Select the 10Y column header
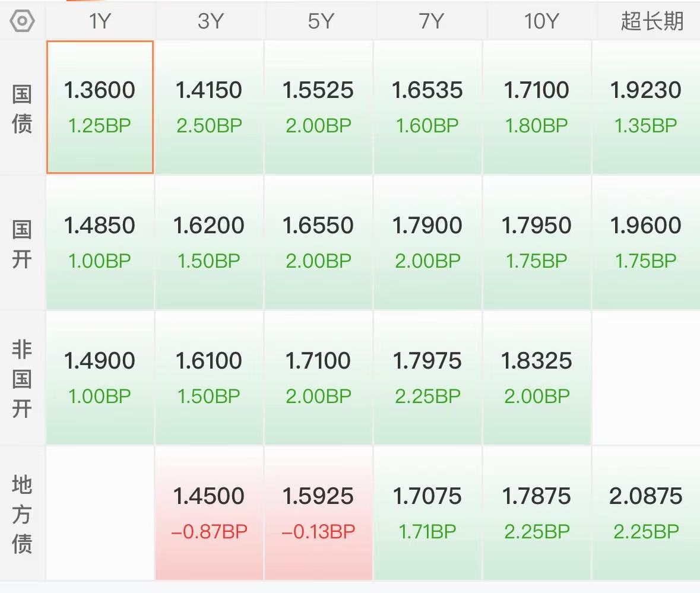The image size is (700, 593). click(541, 21)
